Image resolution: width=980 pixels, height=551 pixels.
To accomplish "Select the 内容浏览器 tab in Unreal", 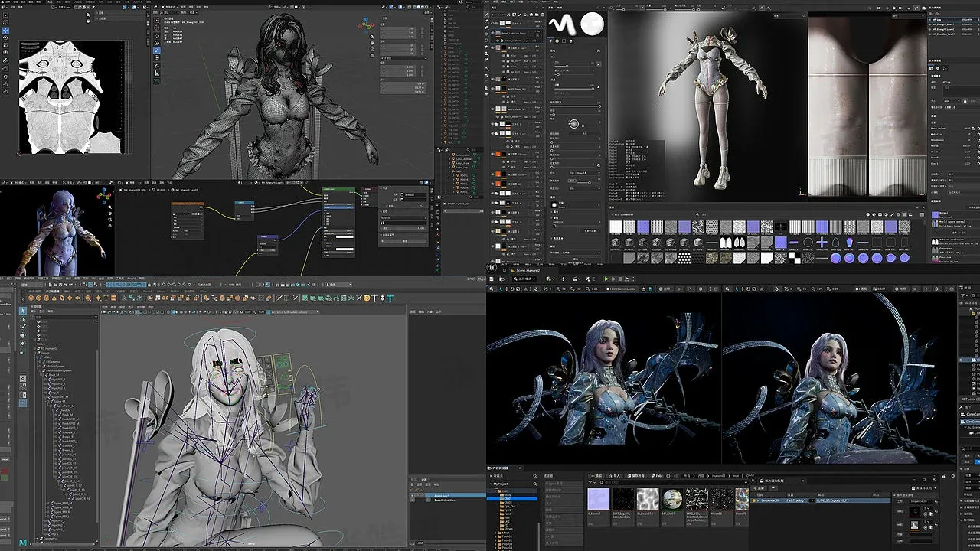I will click(x=504, y=467).
